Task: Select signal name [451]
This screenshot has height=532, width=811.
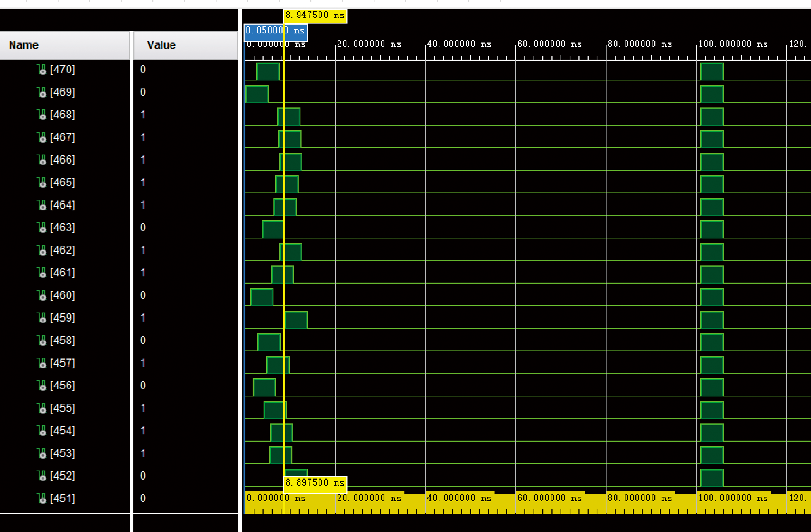Action: click(63, 498)
